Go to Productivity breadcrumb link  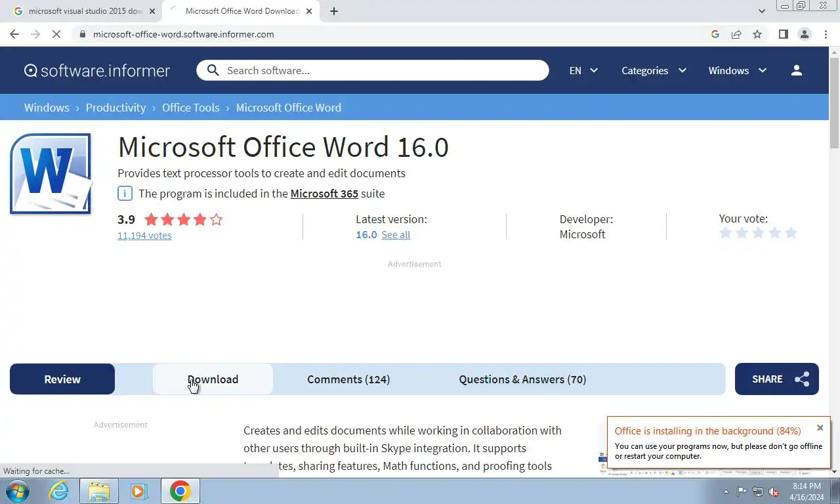(x=115, y=108)
